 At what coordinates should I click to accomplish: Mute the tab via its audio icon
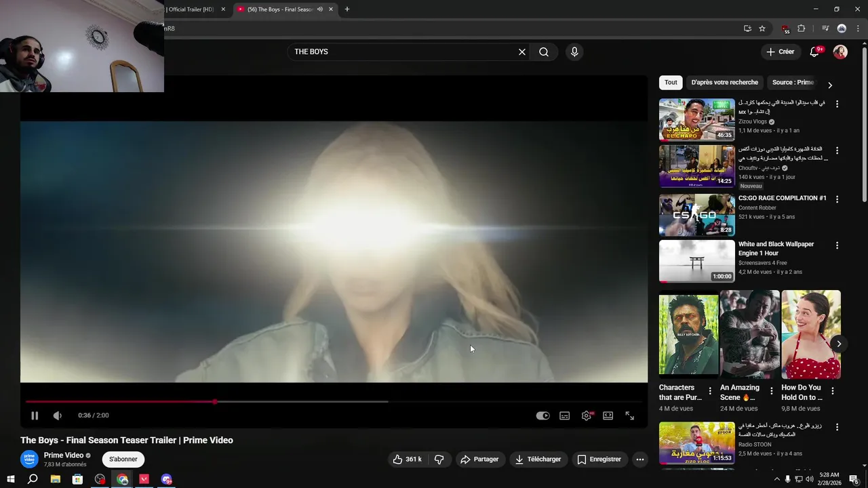click(x=319, y=9)
